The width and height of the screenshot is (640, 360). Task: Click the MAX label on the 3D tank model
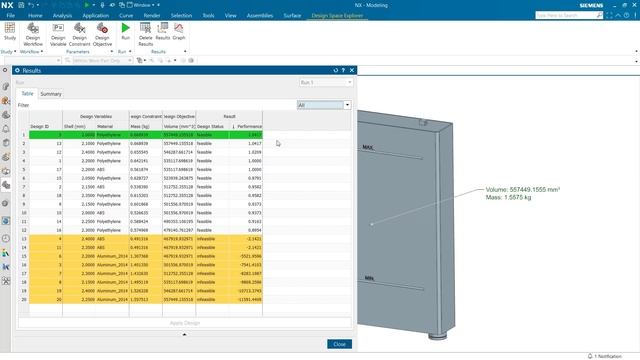(368, 147)
